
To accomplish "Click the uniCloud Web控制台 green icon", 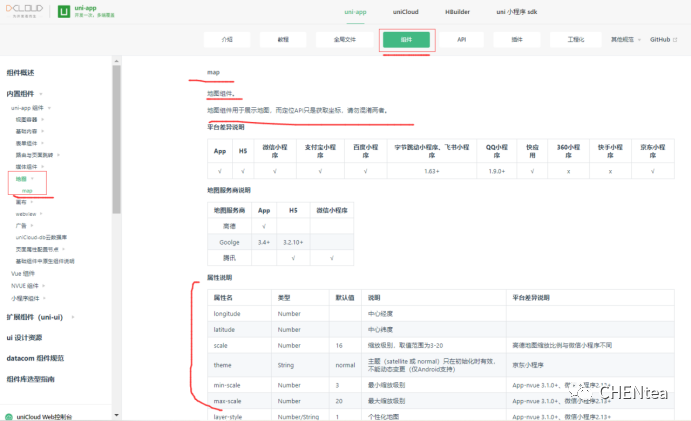I will 9,417.
